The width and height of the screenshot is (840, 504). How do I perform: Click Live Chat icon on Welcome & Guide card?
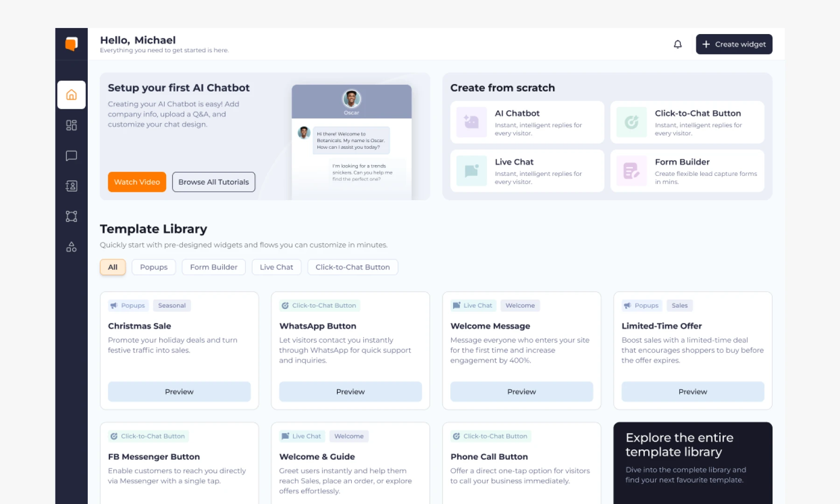[x=285, y=436]
